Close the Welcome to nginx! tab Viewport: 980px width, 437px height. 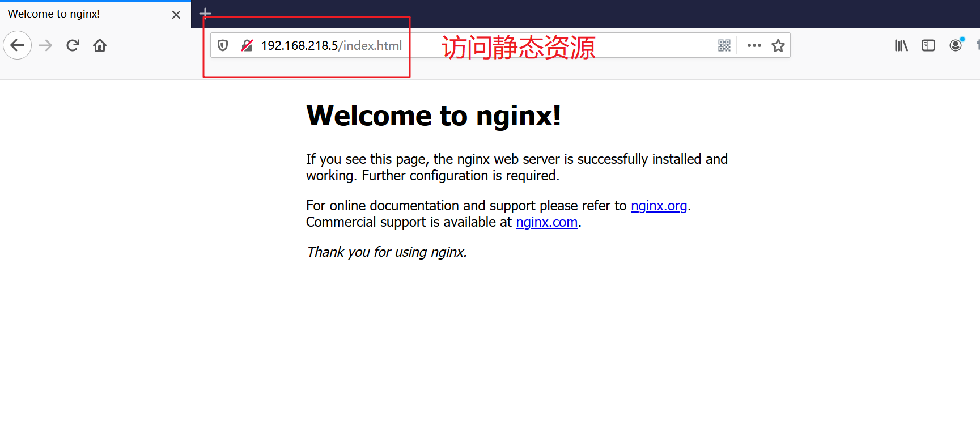[x=176, y=15]
